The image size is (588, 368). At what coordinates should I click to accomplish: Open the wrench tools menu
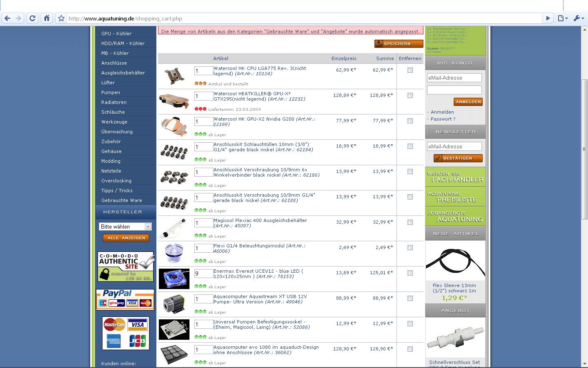coord(579,18)
